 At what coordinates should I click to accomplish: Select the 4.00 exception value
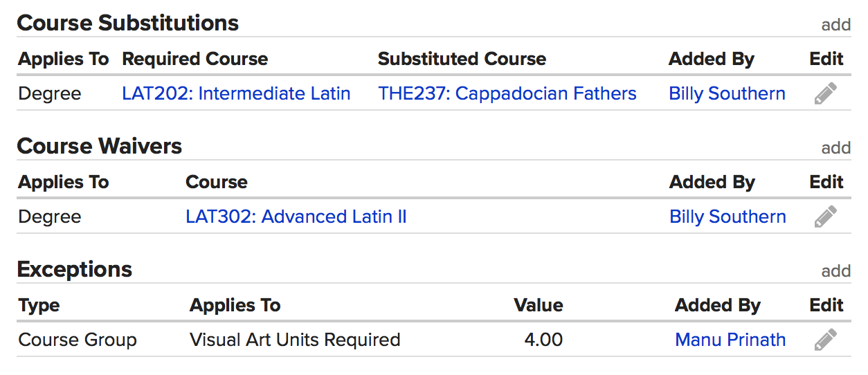point(543,340)
